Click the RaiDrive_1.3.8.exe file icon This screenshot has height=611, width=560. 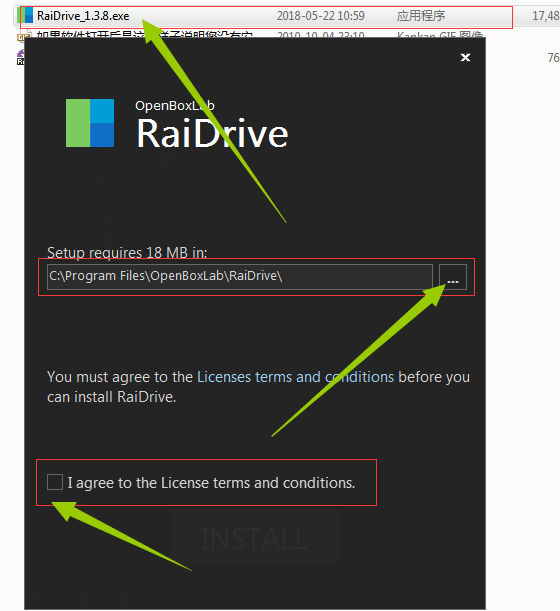[x=26, y=16]
